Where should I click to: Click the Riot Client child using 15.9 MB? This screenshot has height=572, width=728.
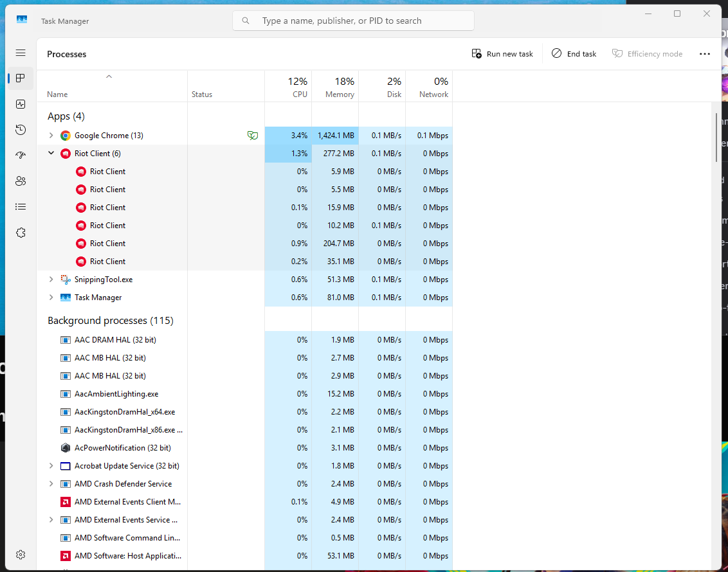[244, 208]
